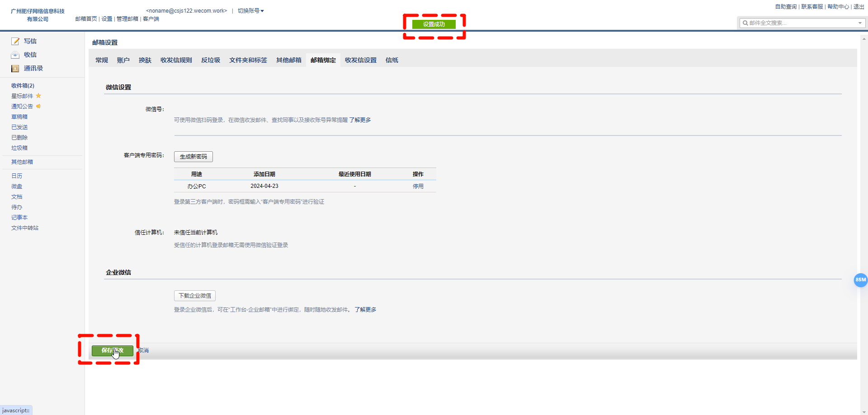The height and width of the screenshot is (415, 868).
Task: Click the star icon beside 星标邮件
Action: pyautogui.click(x=38, y=96)
